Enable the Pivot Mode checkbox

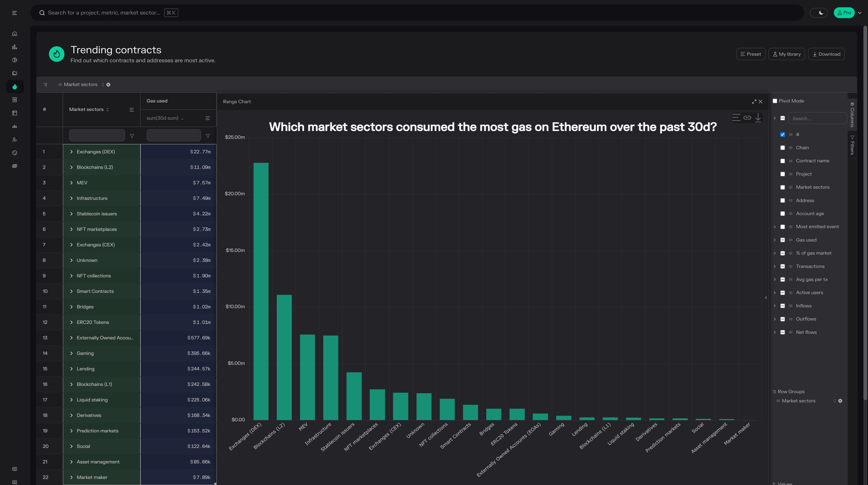(775, 101)
